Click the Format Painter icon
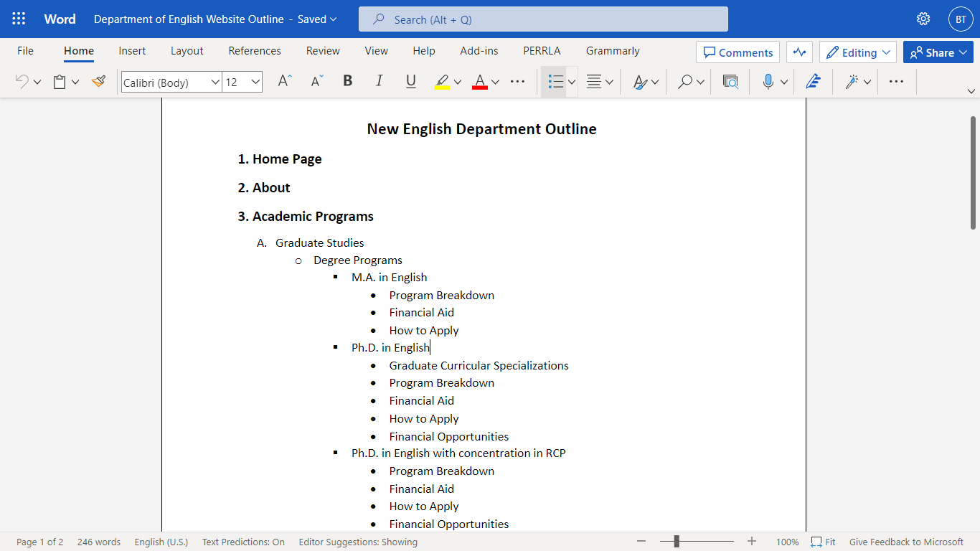 tap(98, 82)
